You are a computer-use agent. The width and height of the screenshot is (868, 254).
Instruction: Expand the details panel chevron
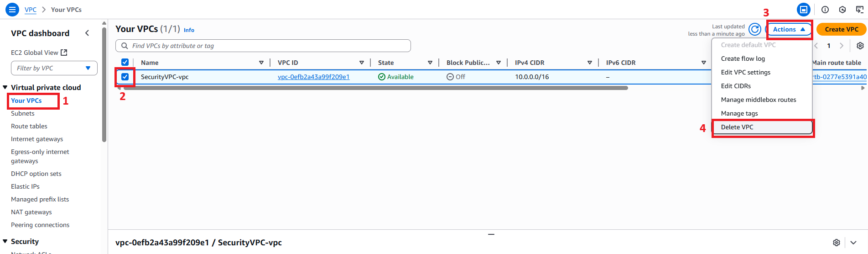pos(853,243)
